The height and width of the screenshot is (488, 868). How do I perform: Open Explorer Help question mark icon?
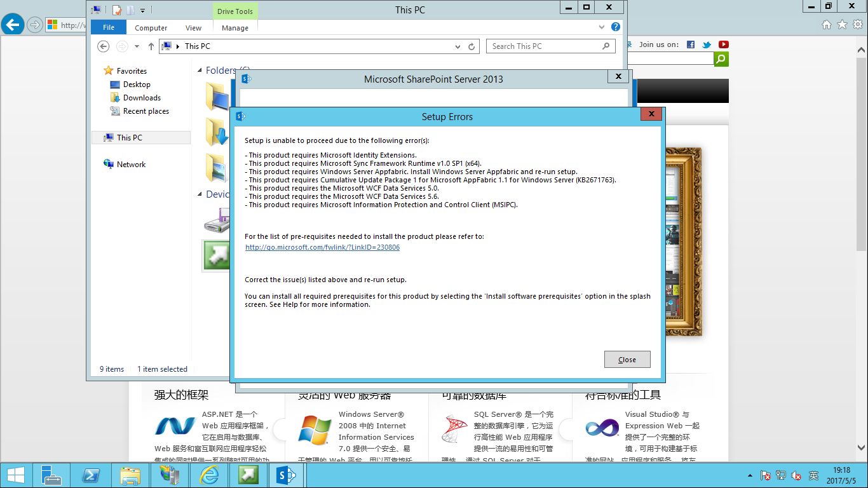point(616,27)
